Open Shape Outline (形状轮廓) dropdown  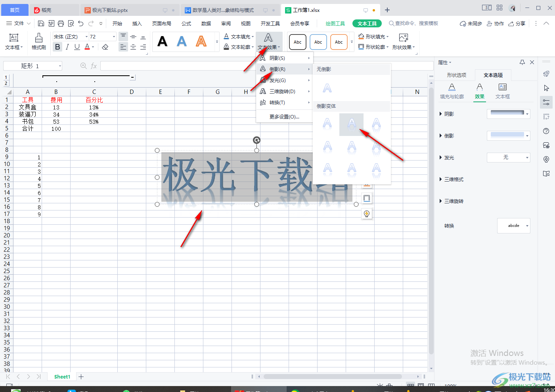[373, 47]
